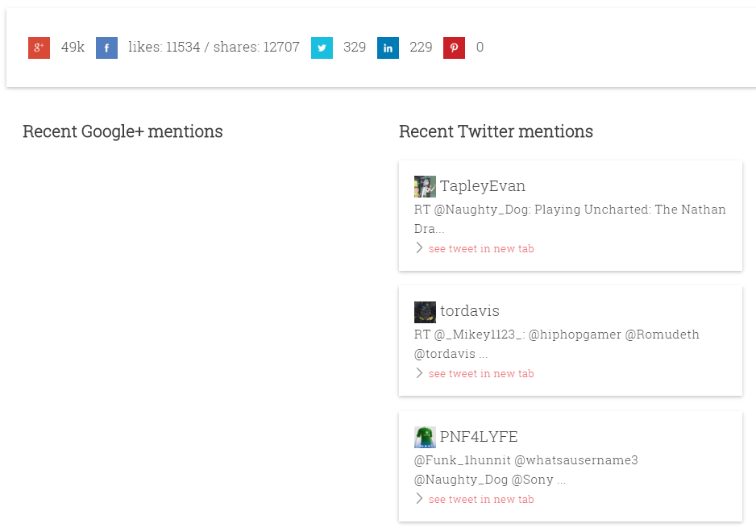Open tordavis's tweet in new tab

pos(481,373)
